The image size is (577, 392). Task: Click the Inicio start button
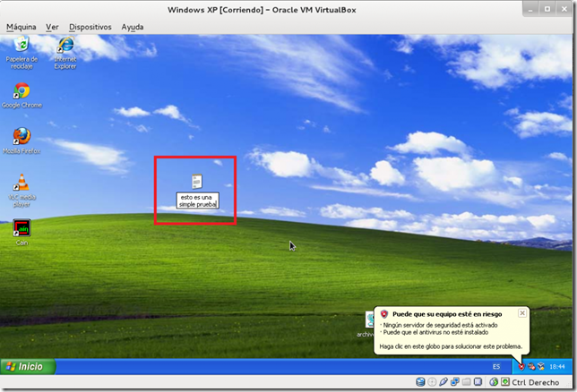point(28,367)
